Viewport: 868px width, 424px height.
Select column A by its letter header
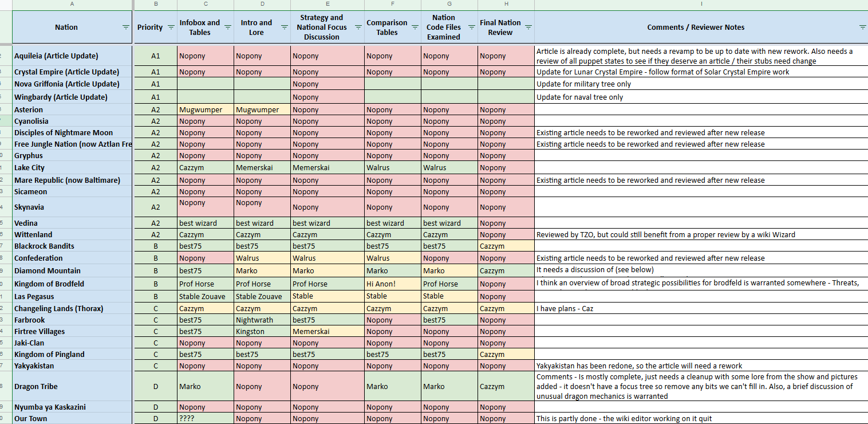(x=72, y=5)
